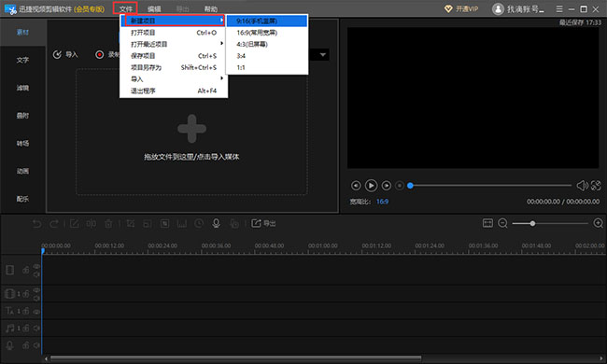
Task: Select 1:1 aspect ratio option
Action: [x=267, y=67]
